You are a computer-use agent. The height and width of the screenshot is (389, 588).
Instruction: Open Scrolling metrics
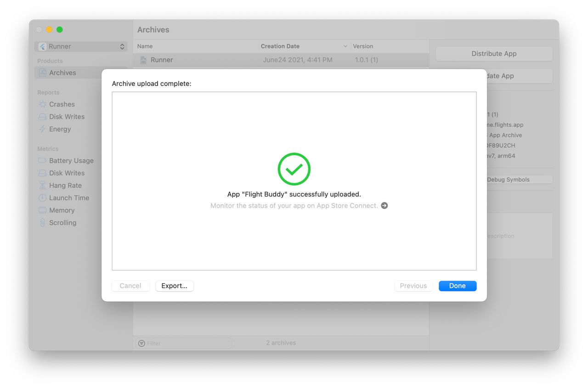63,223
